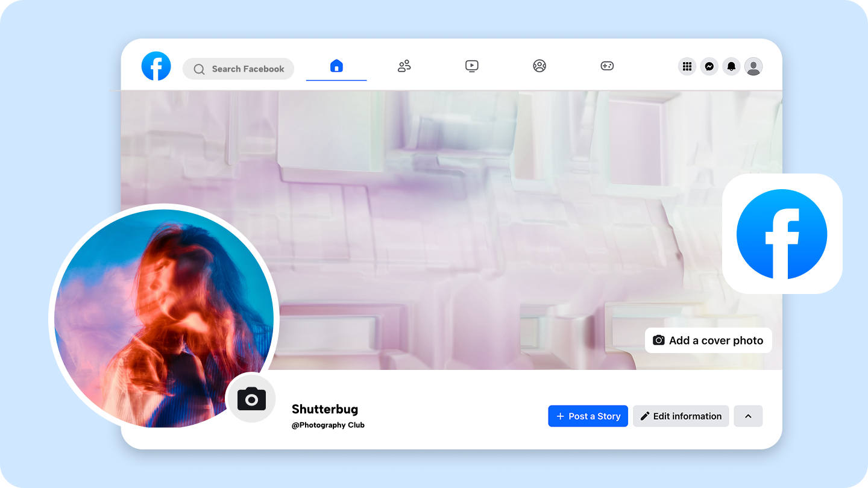This screenshot has width=868, height=488.
Task: Click inside the Search Facebook field
Action: [x=241, y=69]
